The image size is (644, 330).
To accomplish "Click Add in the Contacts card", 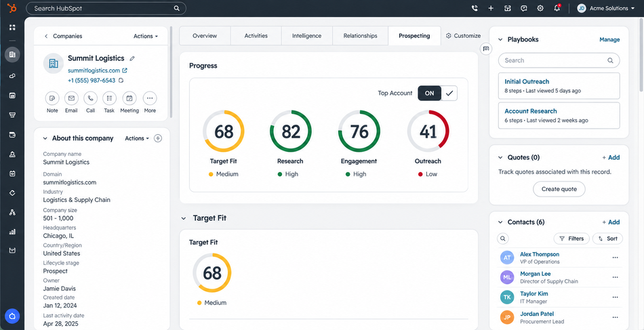I will 611,222.
